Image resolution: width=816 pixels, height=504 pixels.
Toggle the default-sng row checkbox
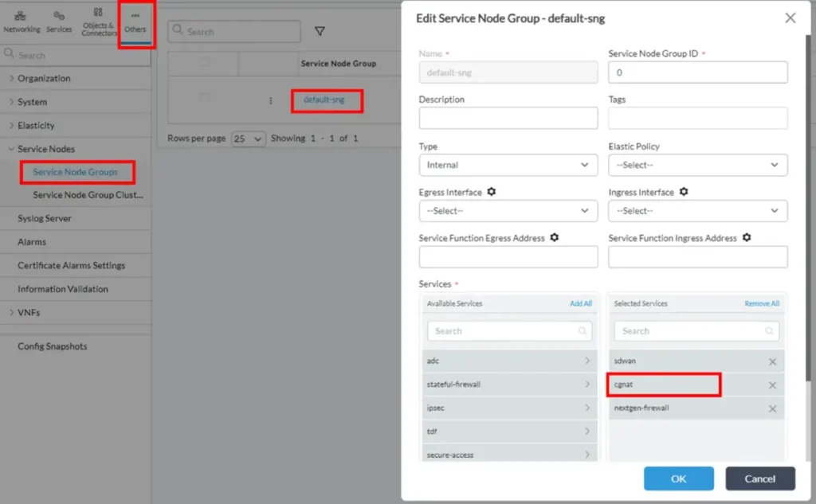[x=205, y=98]
